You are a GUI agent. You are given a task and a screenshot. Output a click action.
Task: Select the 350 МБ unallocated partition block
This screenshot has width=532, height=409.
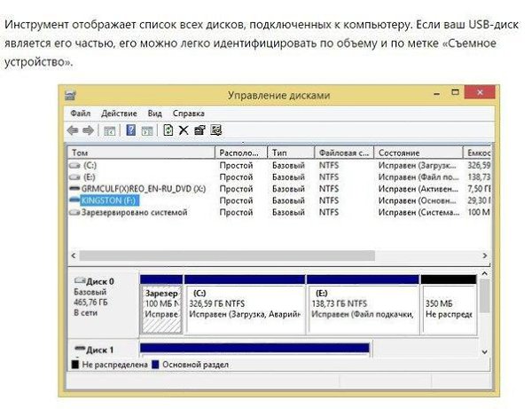449,305
